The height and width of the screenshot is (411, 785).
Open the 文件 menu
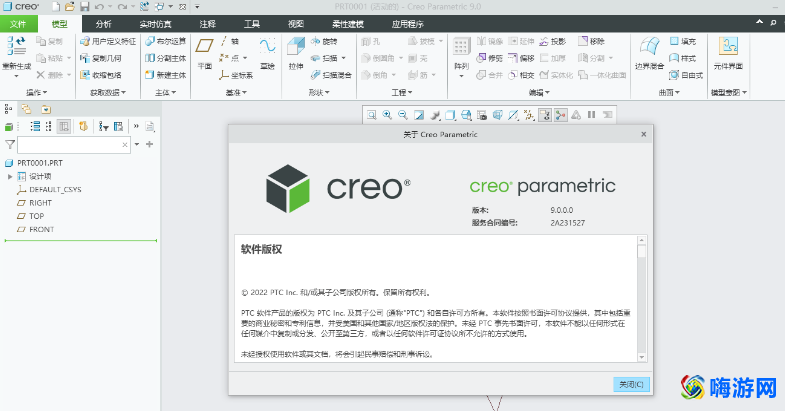click(x=18, y=24)
